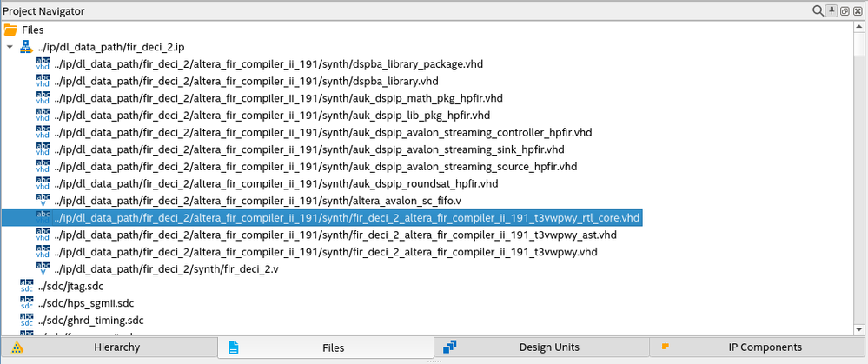Open the IP Components tab

(757, 347)
